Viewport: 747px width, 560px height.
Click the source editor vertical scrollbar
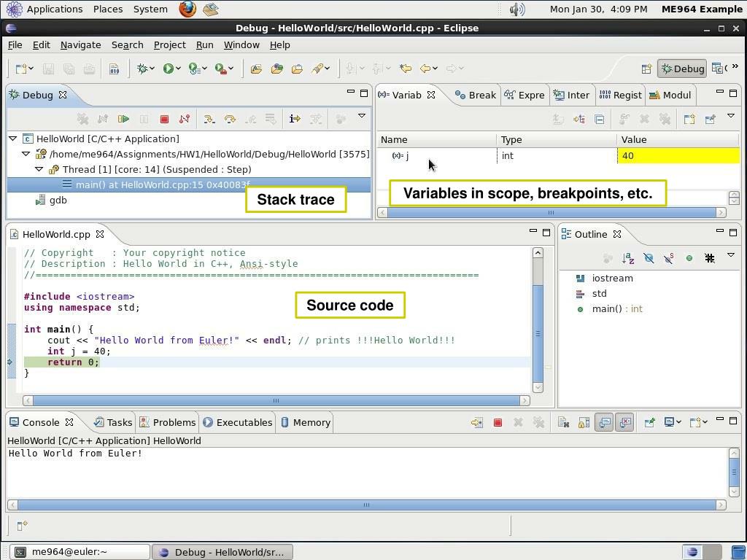point(538,320)
